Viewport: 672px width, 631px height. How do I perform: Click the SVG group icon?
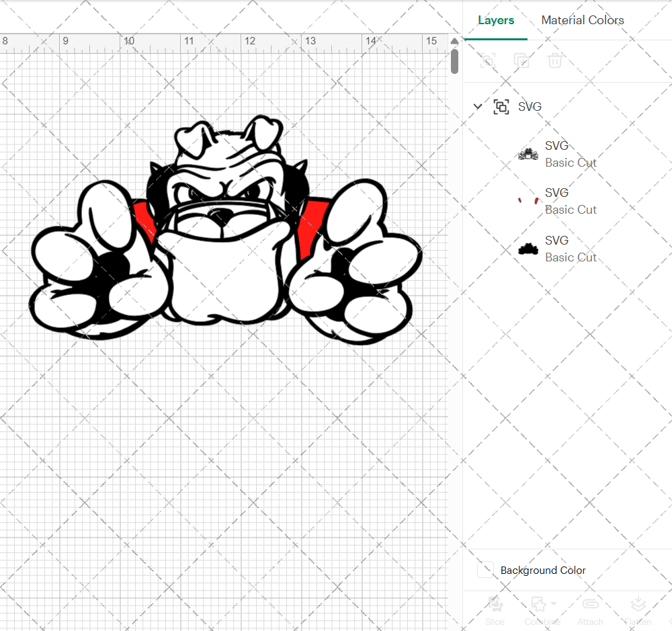501,106
